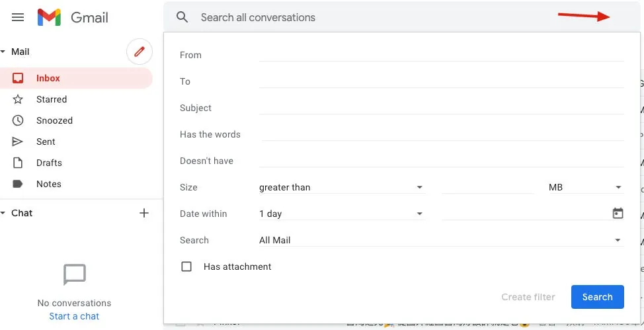The image size is (644, 330).
Task: Open the date picker calendar icon
Action: pos(618,214)
